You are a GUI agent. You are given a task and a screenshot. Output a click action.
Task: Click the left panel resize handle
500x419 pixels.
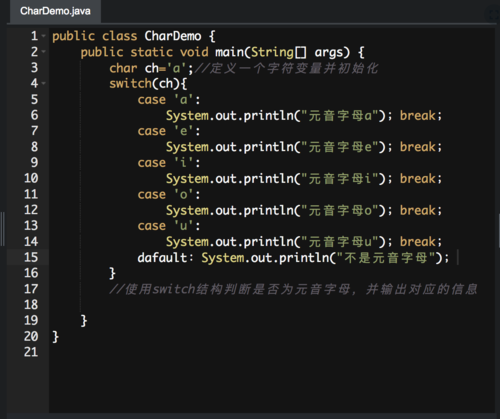[x=3, y=229]
